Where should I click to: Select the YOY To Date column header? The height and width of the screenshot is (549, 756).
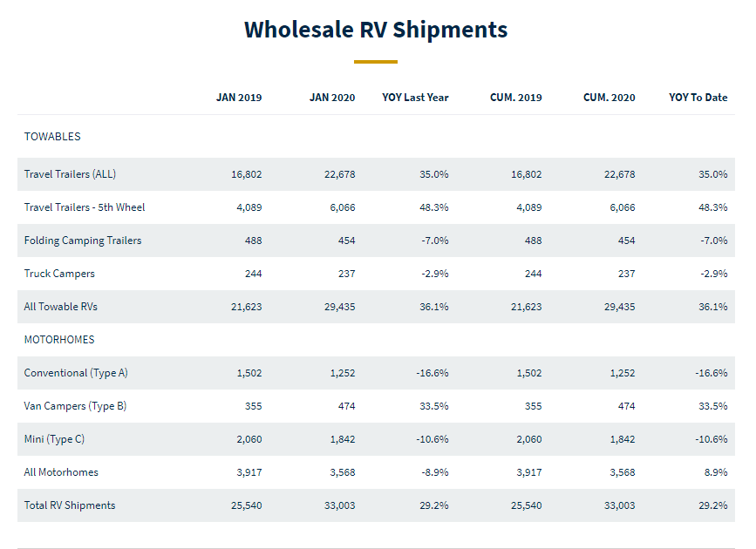coord(698,98)
